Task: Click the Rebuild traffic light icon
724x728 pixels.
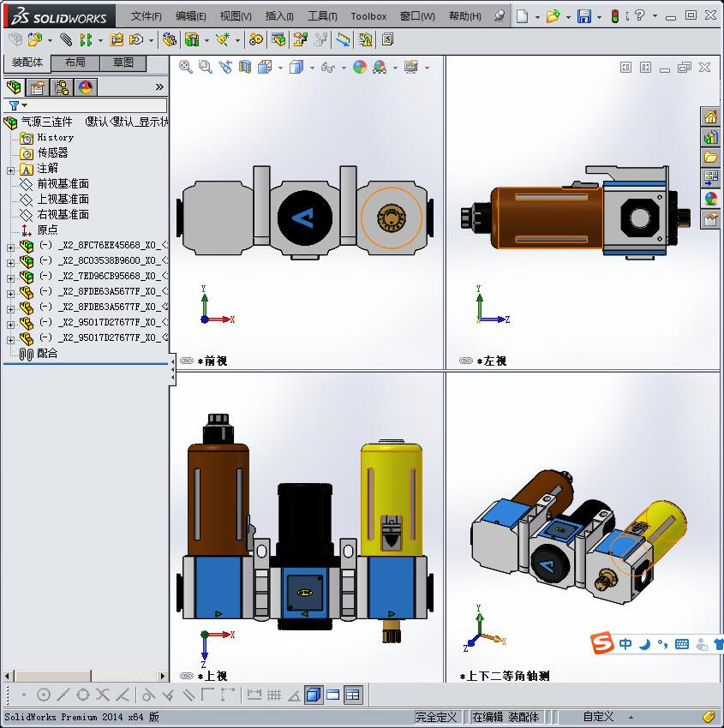Action: click(x=615, y=16)
